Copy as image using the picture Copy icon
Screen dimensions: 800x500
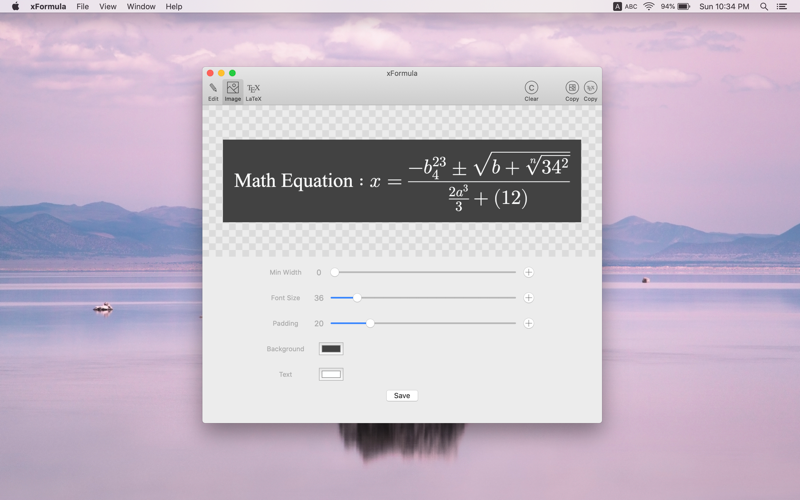[572, 92]
